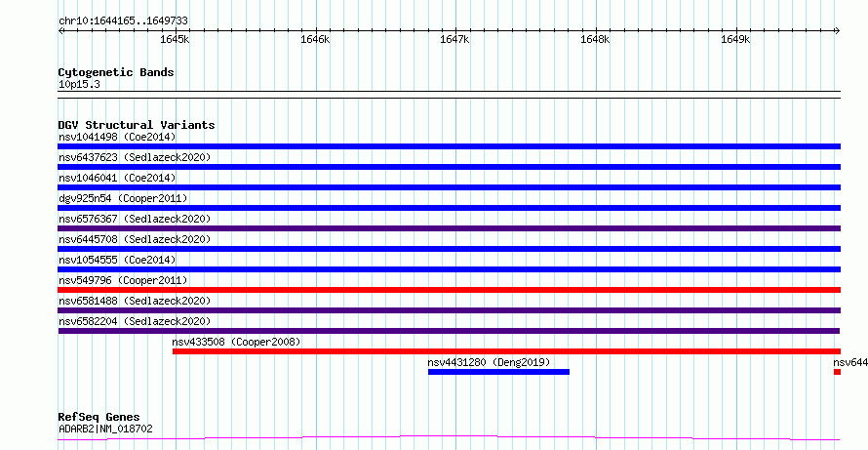868x450 pixels.
Task: Click the 10p15.3 cytogenetic band line
Action: click(x=449, y=95)
